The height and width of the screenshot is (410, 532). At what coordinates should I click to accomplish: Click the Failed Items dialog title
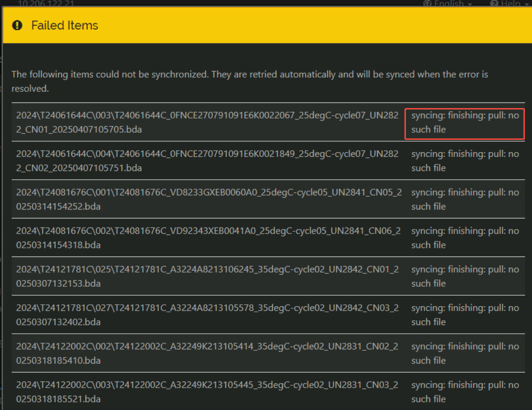coord(64,26)
